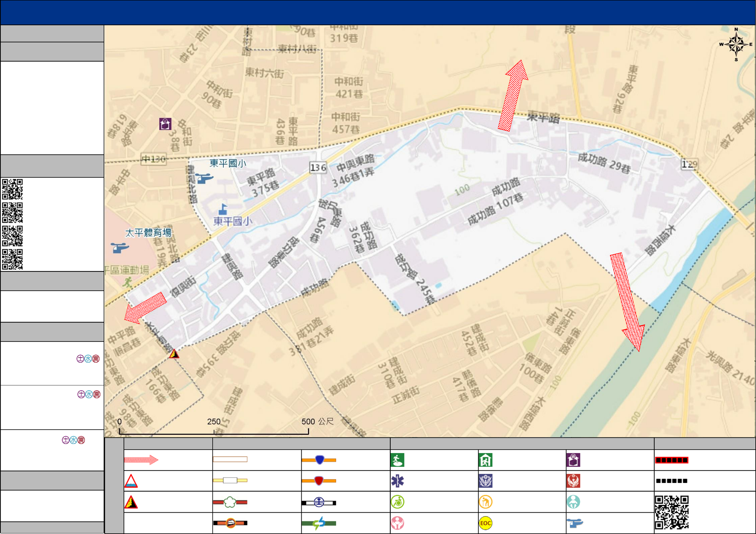Click the landslide warning triangle on the map

coord(174,354)
